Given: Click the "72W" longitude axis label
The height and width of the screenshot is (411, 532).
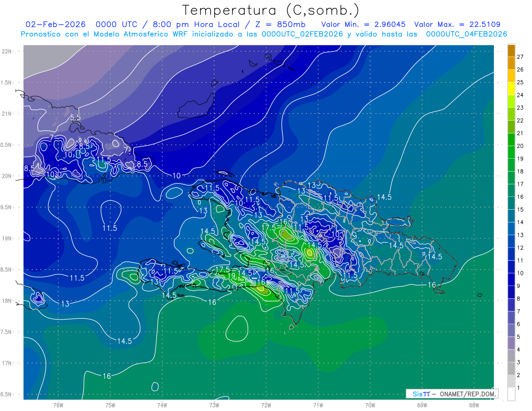Looking at the screenshot, I should [x=266, y=405].
